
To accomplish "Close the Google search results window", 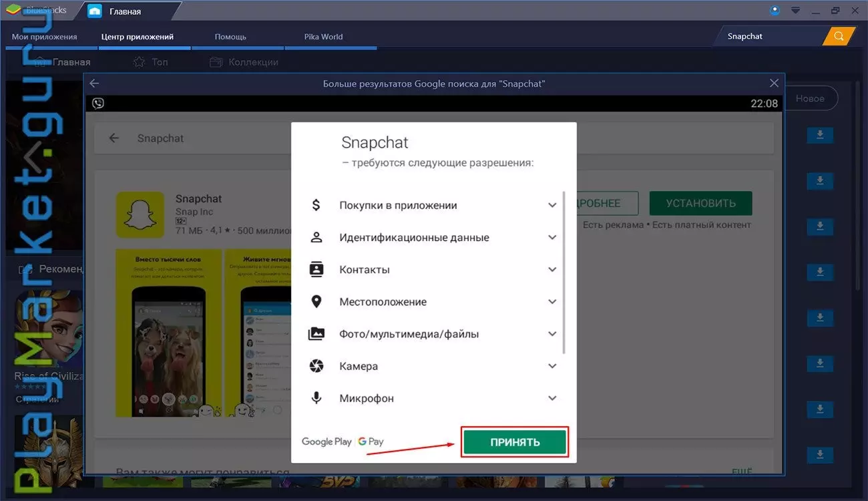I will coord(774,83).
